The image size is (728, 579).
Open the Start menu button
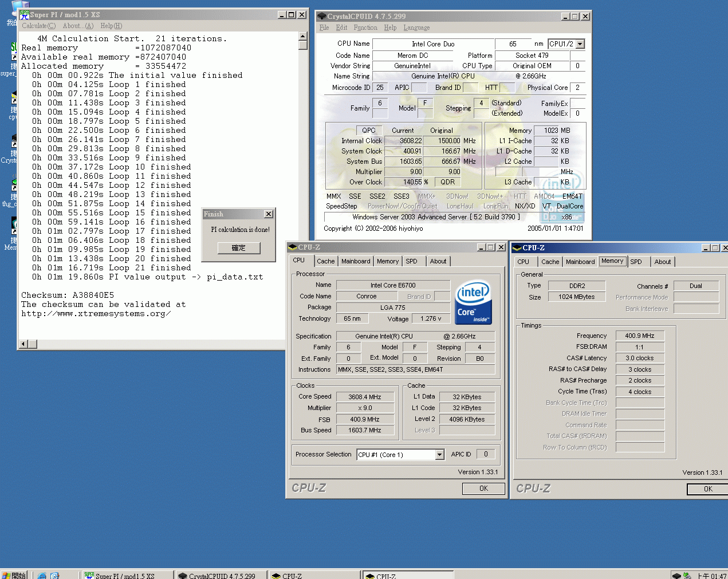click(x=14, y=575)
